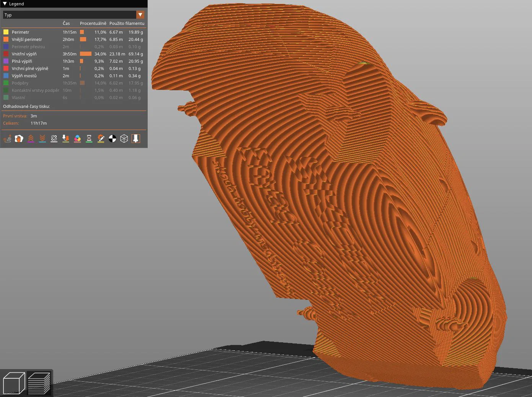Click total print time 11h17m
The width and height of the screenshot is (532, 397).
pyautogui.click(x=39, y=123)
